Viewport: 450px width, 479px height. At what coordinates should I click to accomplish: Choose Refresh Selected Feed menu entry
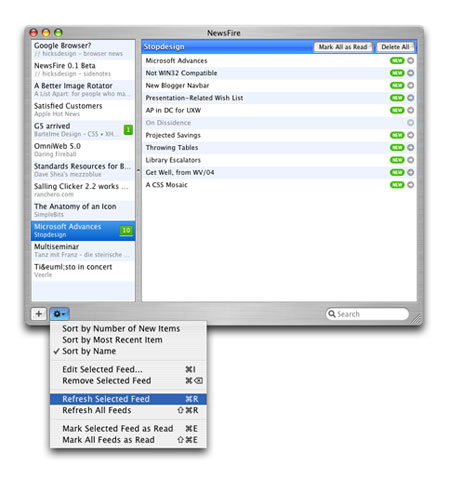pos(128,399)
